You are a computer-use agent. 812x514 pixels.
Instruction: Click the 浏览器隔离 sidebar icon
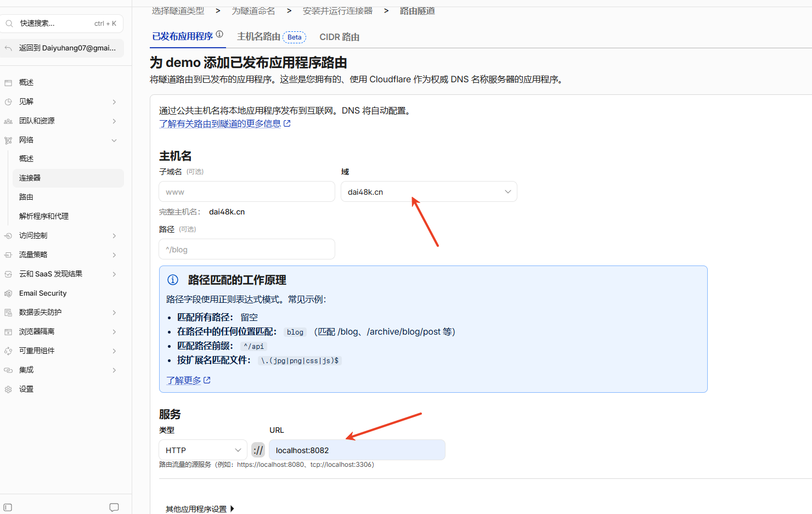point(8,332)
